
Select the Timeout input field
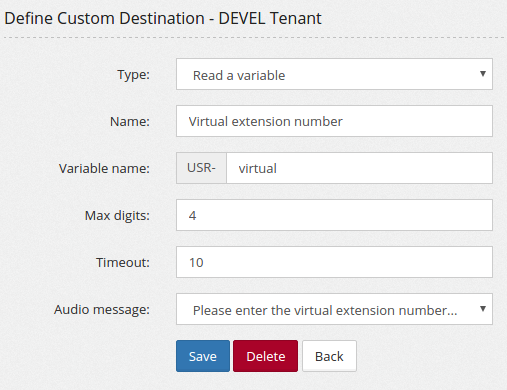[x=334, y=262]
